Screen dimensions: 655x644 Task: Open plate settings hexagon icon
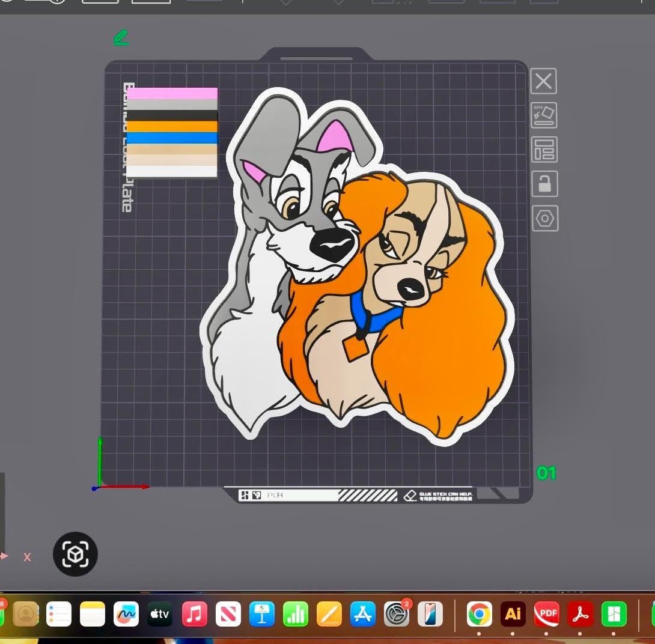point(545,219)
